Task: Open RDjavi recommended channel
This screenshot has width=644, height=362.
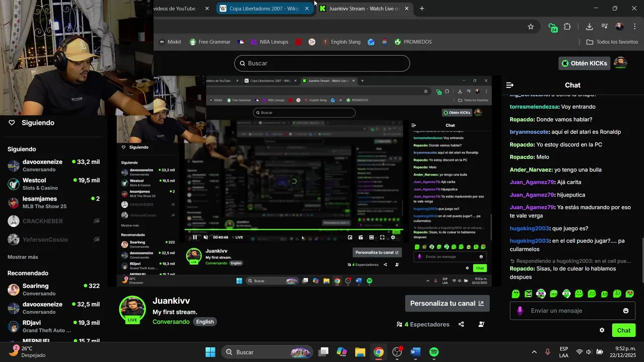Action: pos(53,326)
